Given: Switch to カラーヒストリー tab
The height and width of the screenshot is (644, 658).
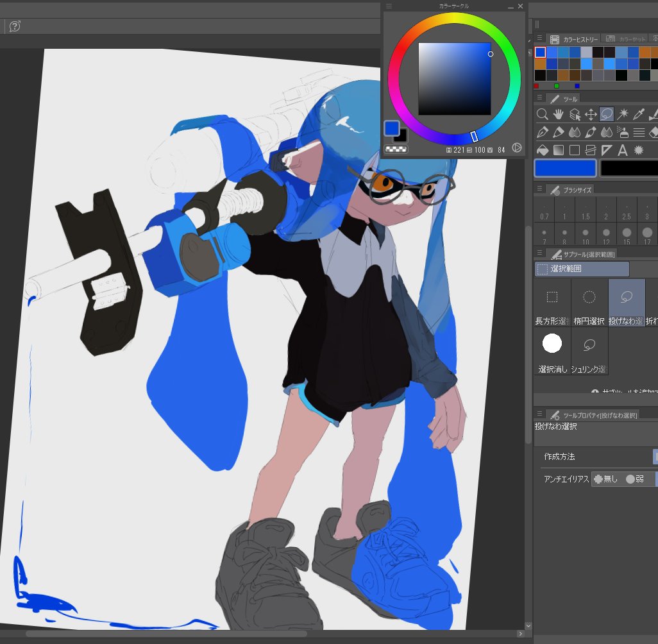Looking at the screenshot, I should point(573,39).
